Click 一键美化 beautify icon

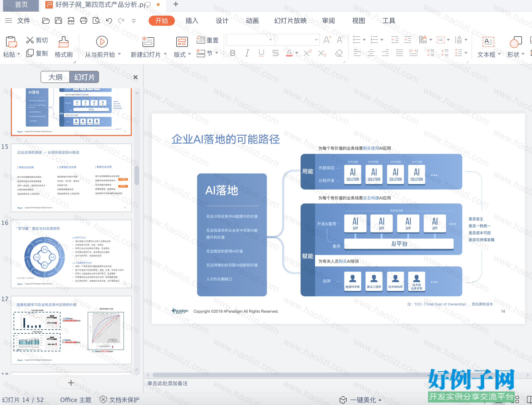[x=343, y=400]
